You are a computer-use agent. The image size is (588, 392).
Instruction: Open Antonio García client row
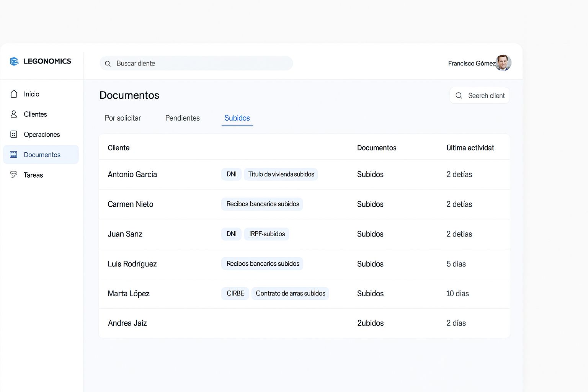coord(132,175)
